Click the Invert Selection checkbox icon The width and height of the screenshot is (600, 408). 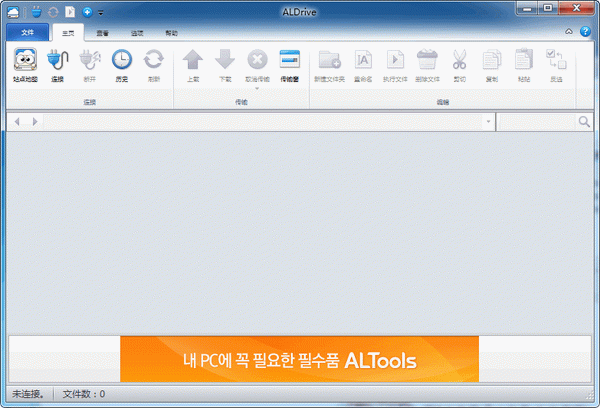(x=556, y=59)
